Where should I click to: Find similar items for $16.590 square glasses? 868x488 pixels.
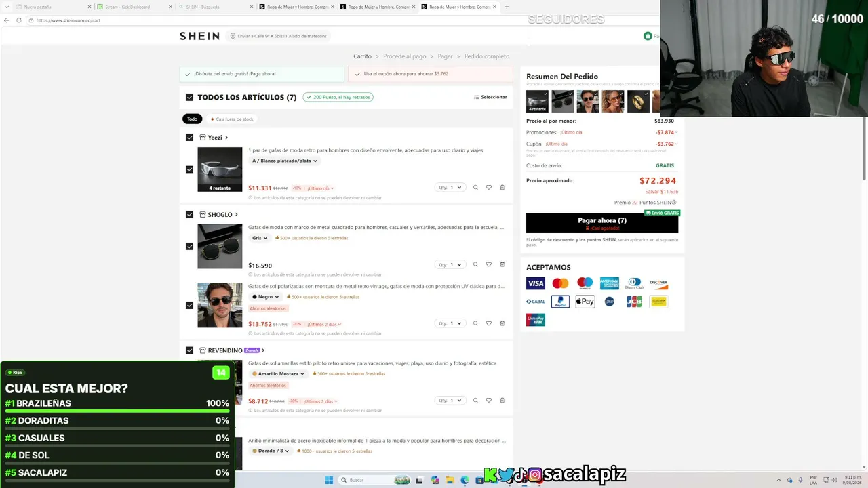pyautogui.click(x=475, y=264)
